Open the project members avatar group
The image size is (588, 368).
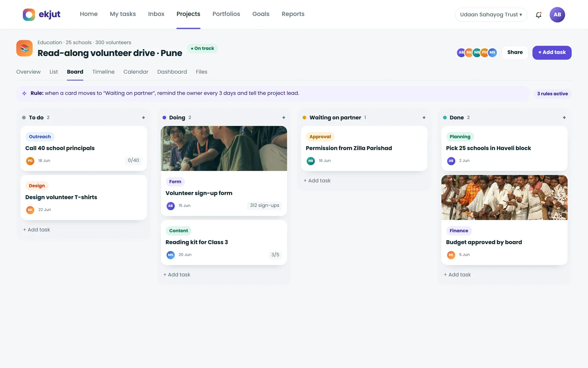tap(477, 52)
